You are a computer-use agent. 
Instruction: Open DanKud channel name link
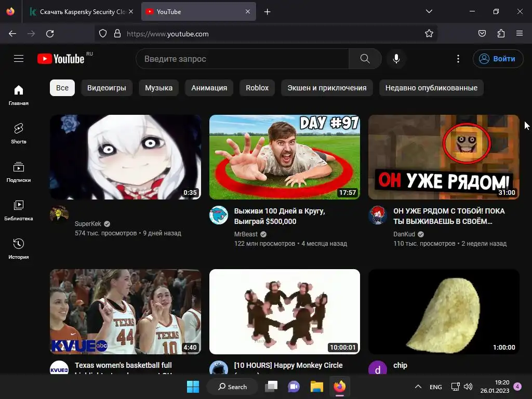click(x=404, y=234)
